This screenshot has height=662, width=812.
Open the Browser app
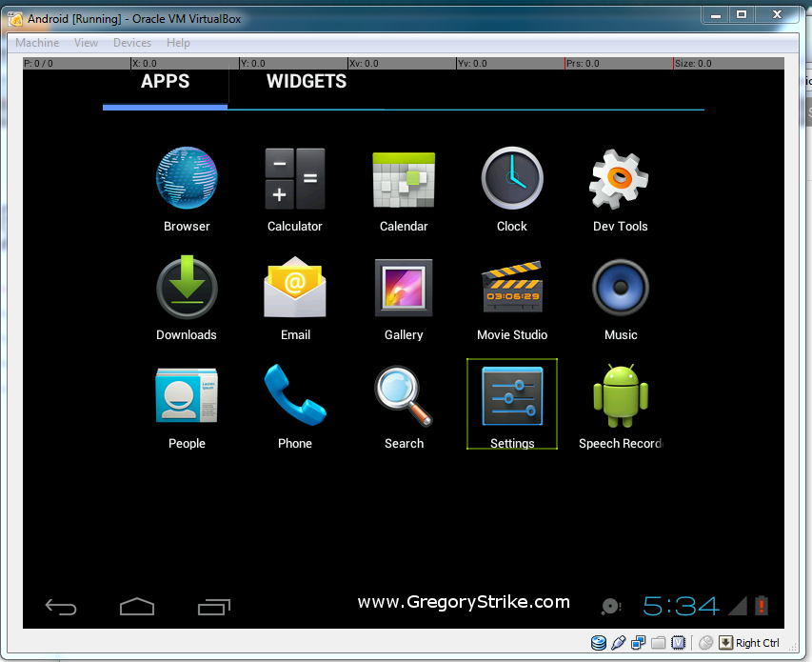[187, 180]
